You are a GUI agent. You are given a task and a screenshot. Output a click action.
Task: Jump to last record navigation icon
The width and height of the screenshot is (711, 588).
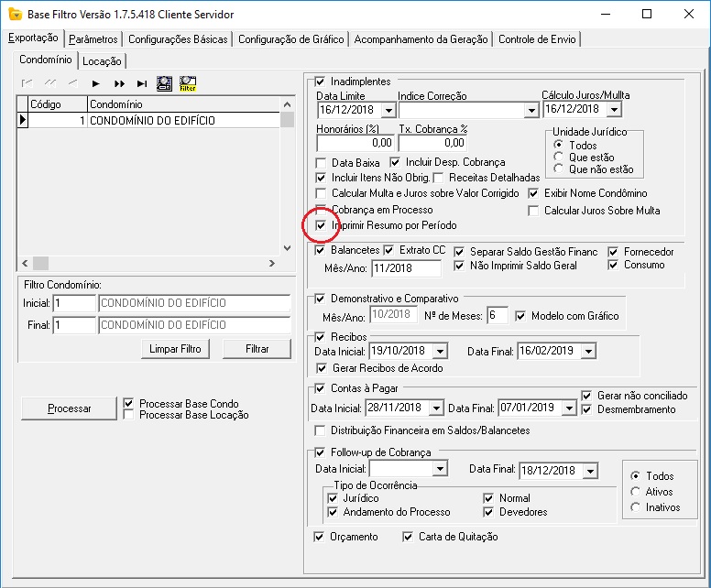click(142, 84)
